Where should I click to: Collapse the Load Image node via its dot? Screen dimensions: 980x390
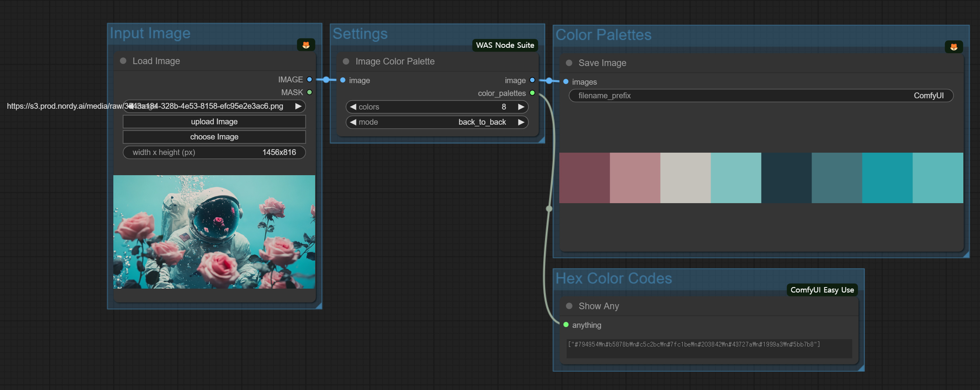coord(123,61)
